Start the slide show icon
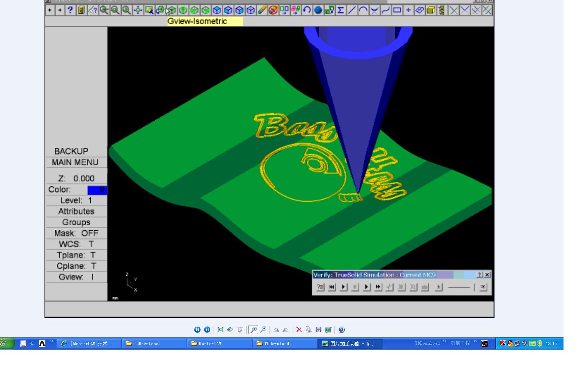The width and height of the screenshot is (588, 368). point(240,330)
